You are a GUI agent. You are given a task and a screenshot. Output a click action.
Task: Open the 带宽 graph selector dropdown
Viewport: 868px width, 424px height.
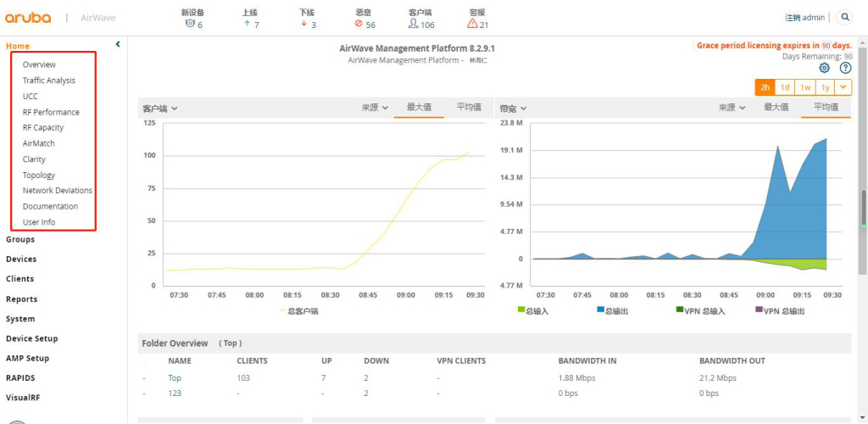[x=513, y=109]
